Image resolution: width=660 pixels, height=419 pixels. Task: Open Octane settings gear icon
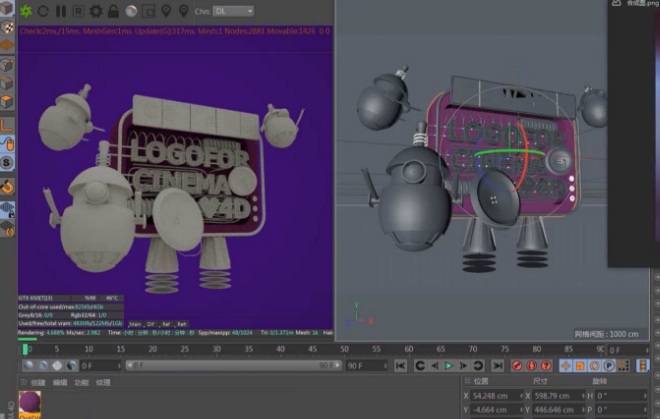(x=96, y=12)
